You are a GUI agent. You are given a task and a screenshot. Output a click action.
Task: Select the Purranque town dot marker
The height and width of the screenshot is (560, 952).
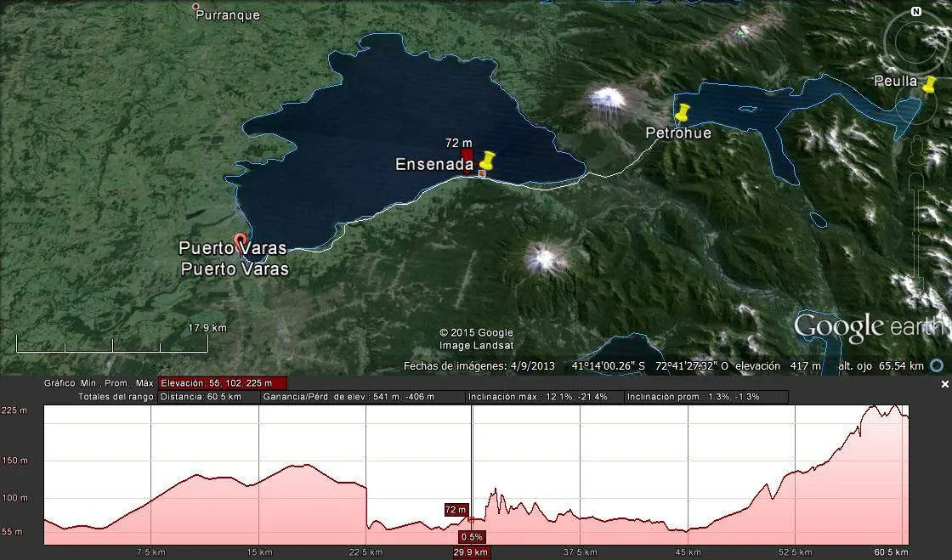tap(196, 7)
